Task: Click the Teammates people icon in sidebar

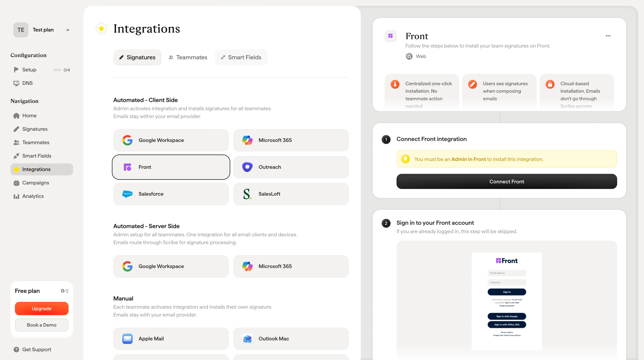Action: tap(16, 142)
